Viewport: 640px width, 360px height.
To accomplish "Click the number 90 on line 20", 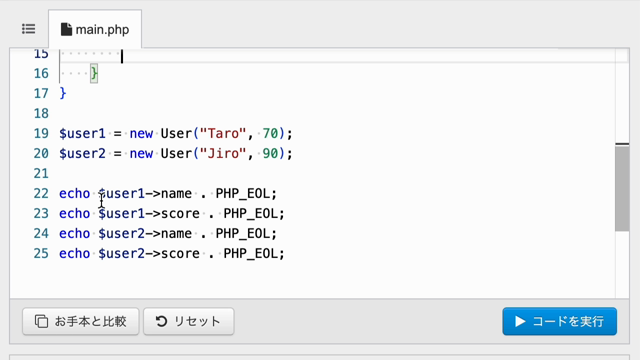I will pyautogui.click(x=270, y=153).
